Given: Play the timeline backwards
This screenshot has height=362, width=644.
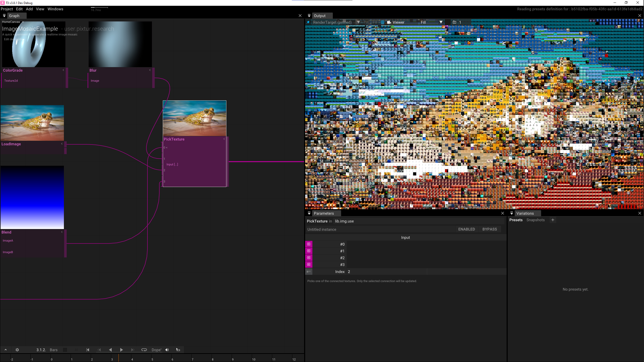Looking at the screenshot, I should point(110,350).
